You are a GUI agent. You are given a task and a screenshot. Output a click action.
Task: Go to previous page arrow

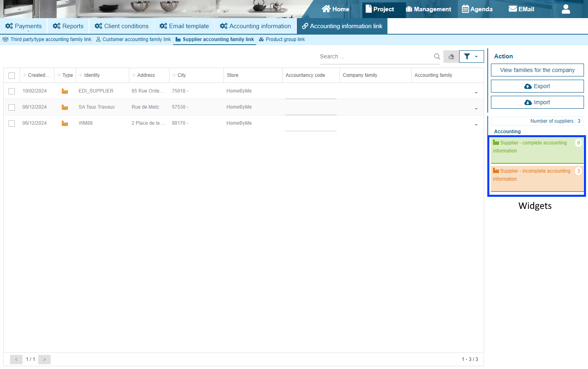coord(16,359)
